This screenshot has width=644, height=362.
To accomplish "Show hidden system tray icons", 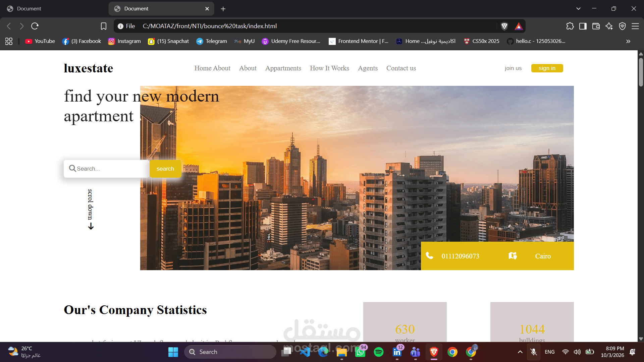I will pos(520,352).
